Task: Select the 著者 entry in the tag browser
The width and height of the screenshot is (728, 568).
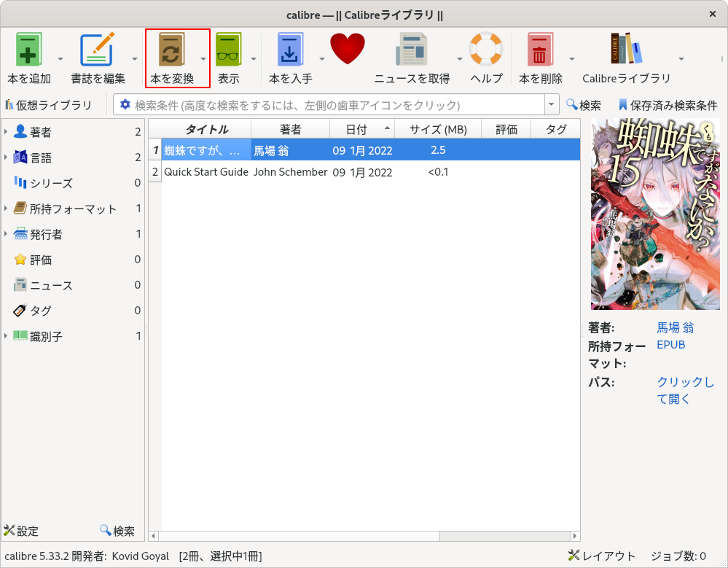Action: [x=72, y=133]
